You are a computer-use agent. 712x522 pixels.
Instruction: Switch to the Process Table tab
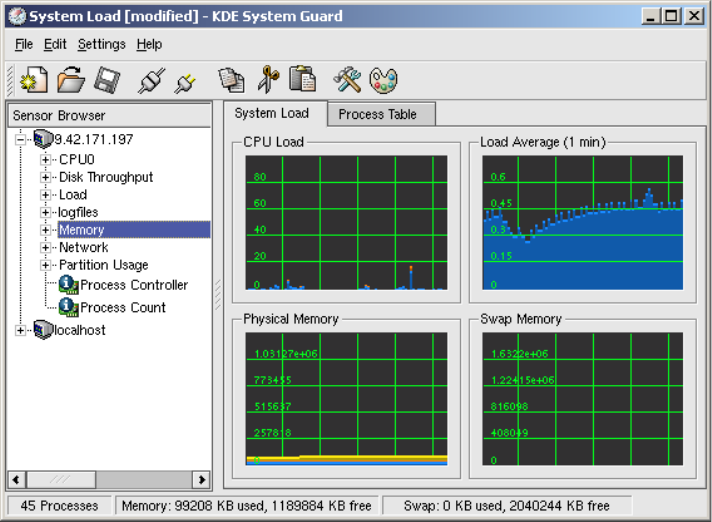(x=376, y=114)
